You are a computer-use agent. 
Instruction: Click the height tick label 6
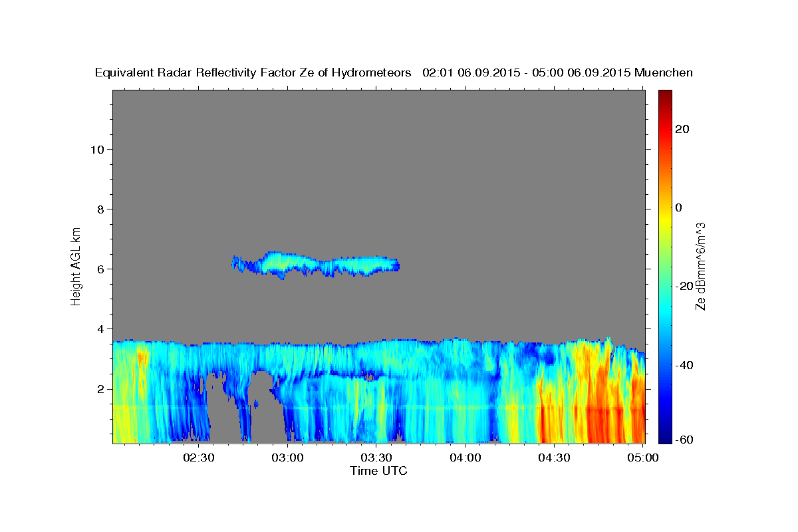[x=100, y=269]
